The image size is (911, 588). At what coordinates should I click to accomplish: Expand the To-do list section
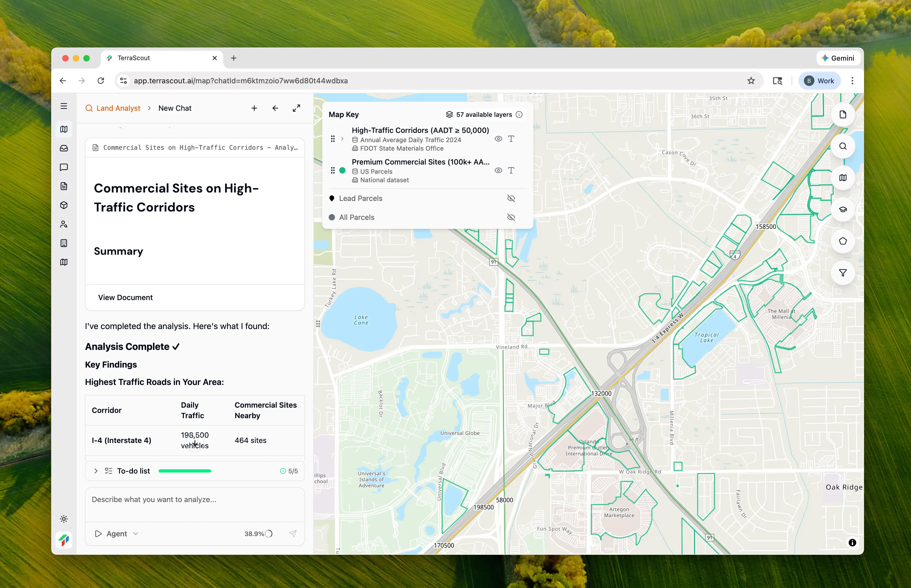96,471
